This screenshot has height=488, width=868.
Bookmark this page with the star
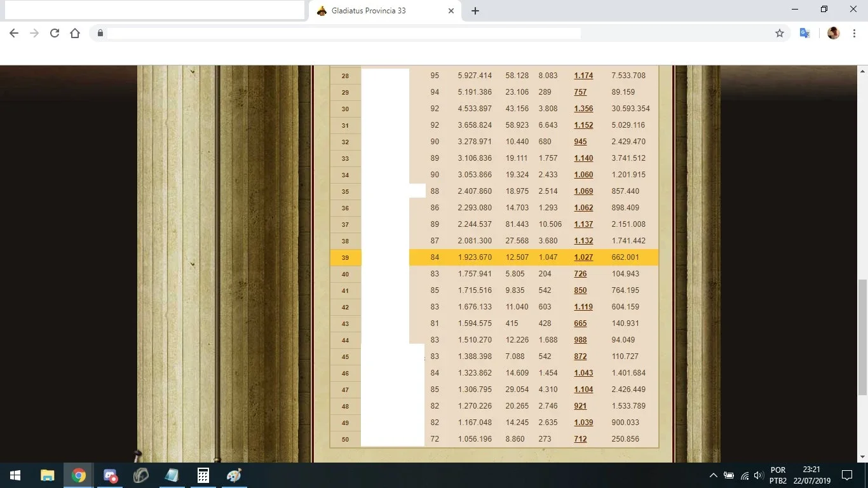click(x=780, y=33)
